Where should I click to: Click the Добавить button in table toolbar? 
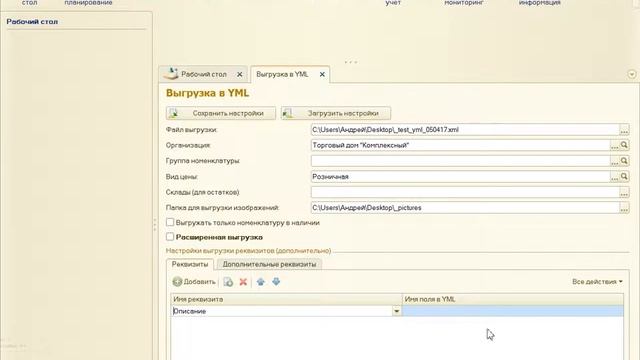point(194,282)
